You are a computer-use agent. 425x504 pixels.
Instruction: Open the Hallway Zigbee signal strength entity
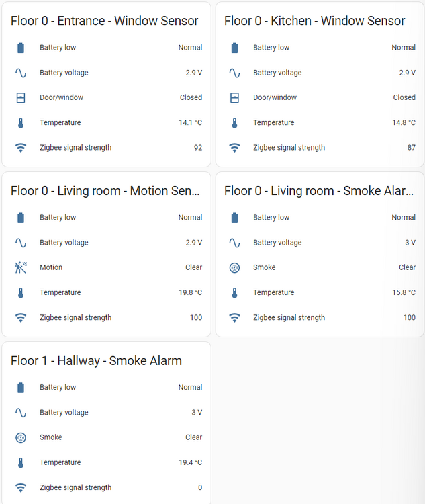75,487
